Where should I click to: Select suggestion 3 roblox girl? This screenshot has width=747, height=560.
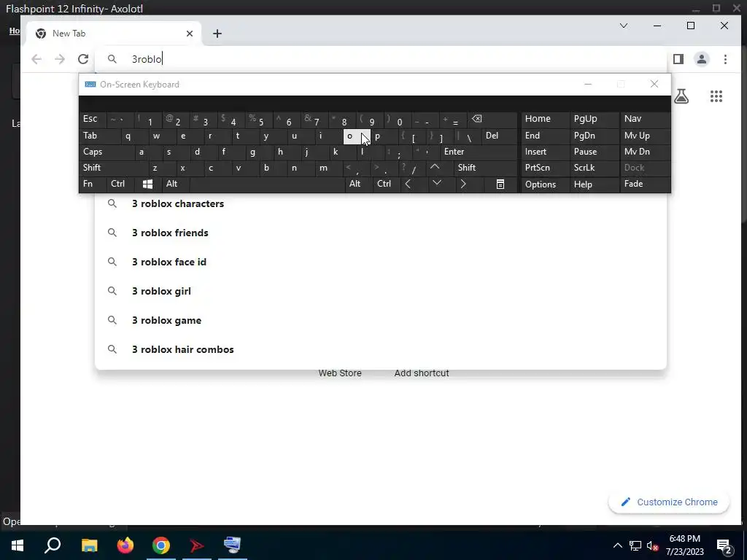381,291
